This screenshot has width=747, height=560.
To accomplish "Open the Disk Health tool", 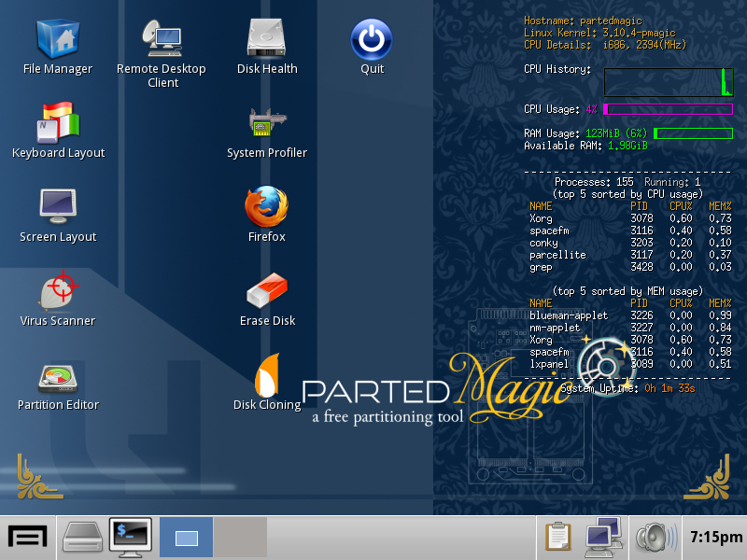I will click(x=267, y=39).
